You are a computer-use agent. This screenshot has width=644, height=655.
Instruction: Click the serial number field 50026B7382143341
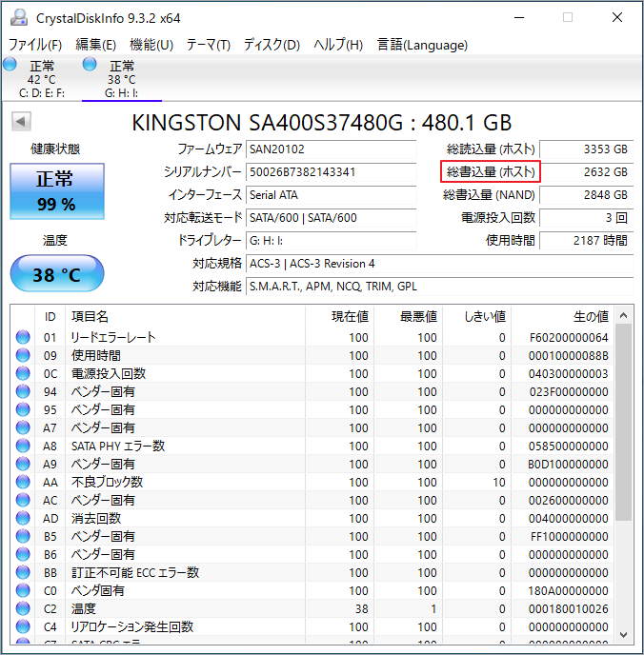(331, 172)
